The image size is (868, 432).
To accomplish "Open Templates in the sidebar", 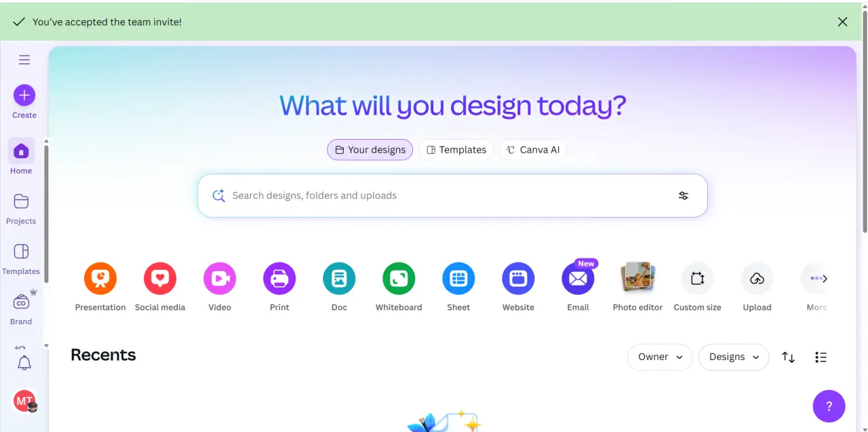I will (21, 258).
